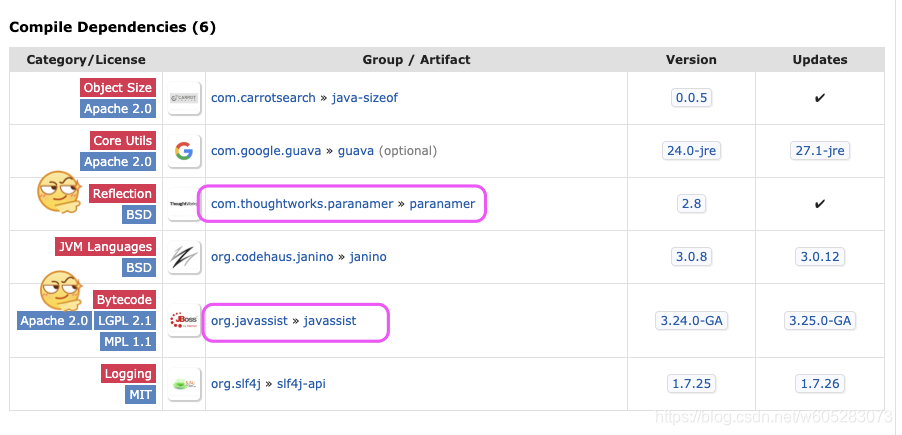This screenshot has height=435, width=902.
Task: Open the slf4j-api artifact link
Action: click(301, 383)
